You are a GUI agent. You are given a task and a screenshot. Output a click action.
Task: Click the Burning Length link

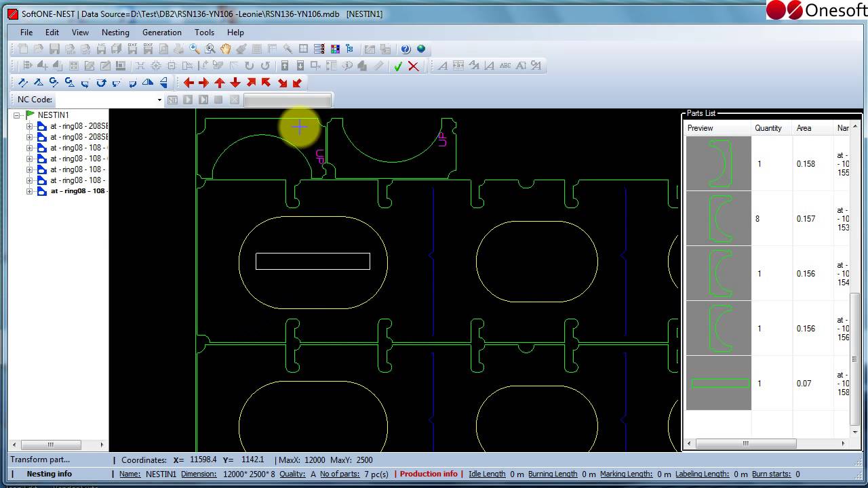pyautogui.click(x=553, y=474)
